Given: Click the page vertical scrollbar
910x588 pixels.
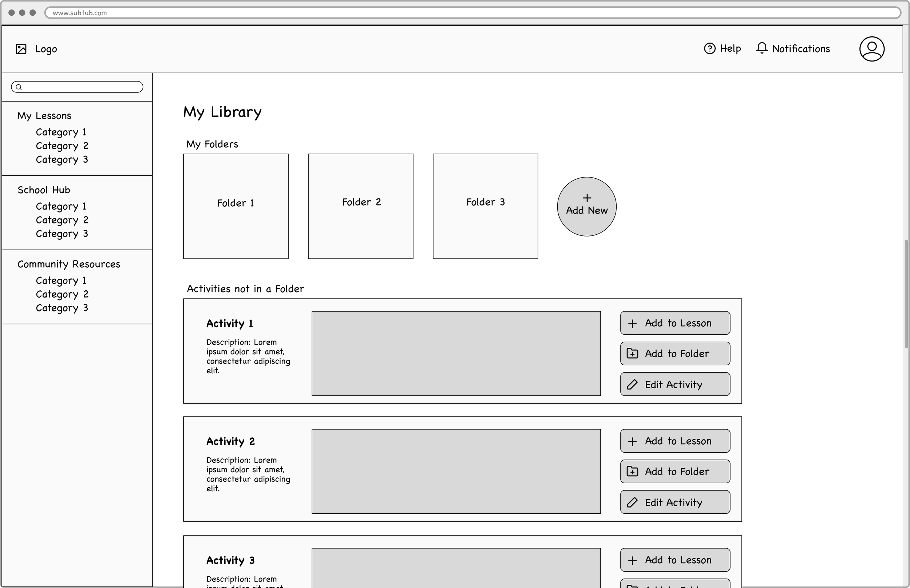Looking at the screenshot, I should [906, 294].
